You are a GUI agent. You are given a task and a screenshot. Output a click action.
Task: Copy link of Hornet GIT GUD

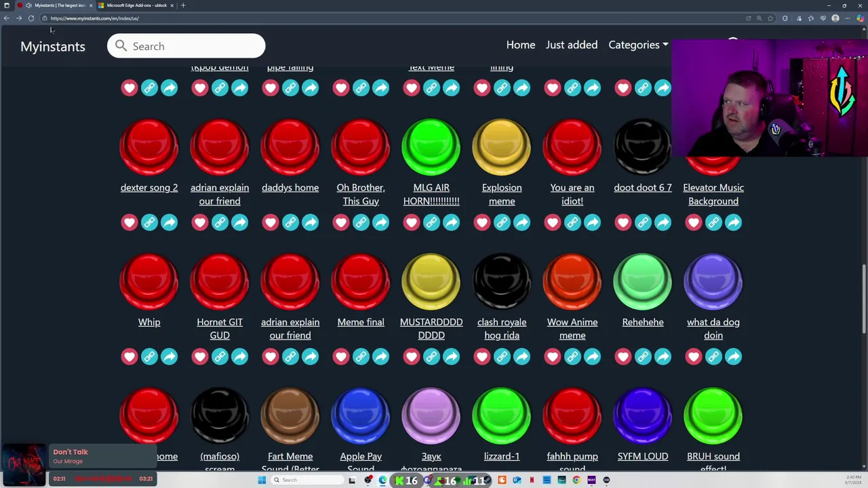pyautogui.click(x=220, y=357)
